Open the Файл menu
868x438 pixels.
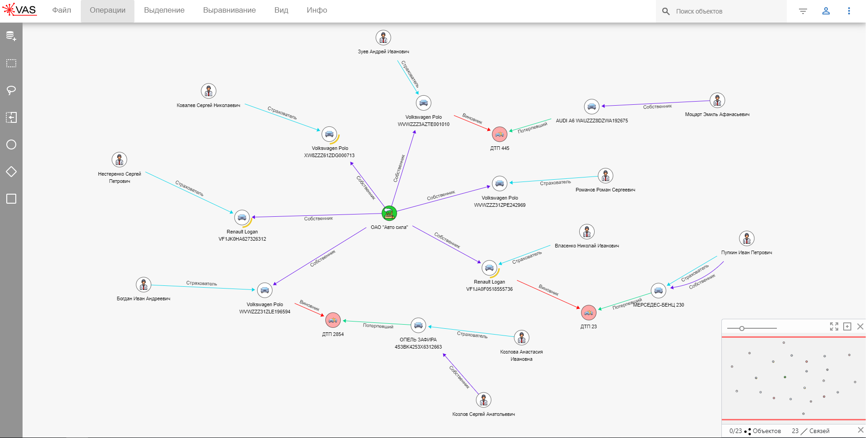(x=62, y=10)
